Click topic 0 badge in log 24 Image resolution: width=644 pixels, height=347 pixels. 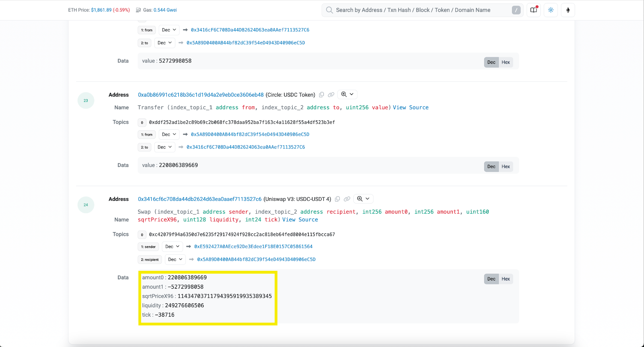(x=142, y=235)
